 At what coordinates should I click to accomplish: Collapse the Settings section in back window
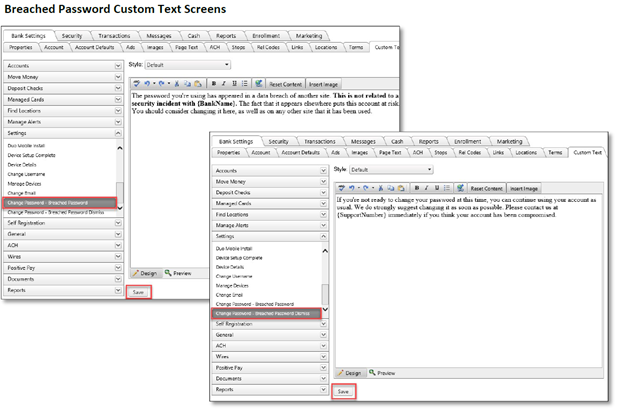coord(120,131)
